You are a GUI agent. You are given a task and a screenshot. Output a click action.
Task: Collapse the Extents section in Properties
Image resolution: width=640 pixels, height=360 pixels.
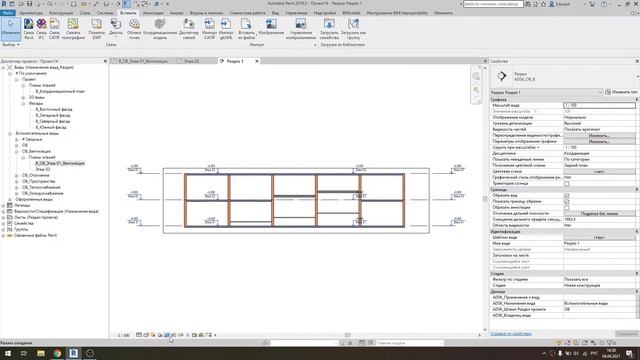[x=636, y=190]
